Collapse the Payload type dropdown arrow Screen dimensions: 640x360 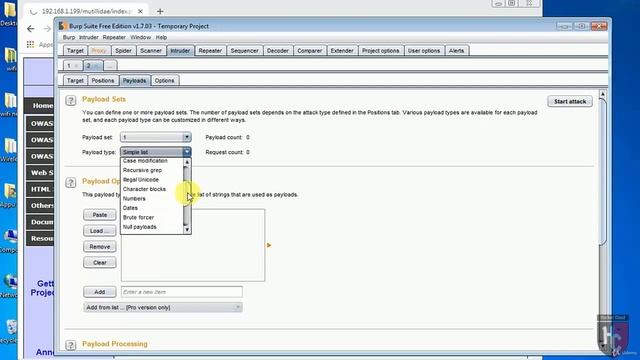coord(187,152)
